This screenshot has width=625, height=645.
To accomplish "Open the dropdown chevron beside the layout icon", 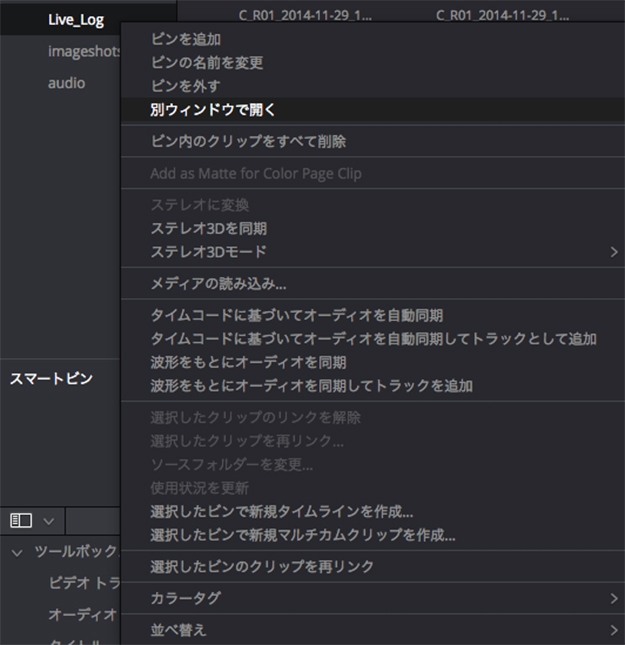I will (x=47, y=520).
